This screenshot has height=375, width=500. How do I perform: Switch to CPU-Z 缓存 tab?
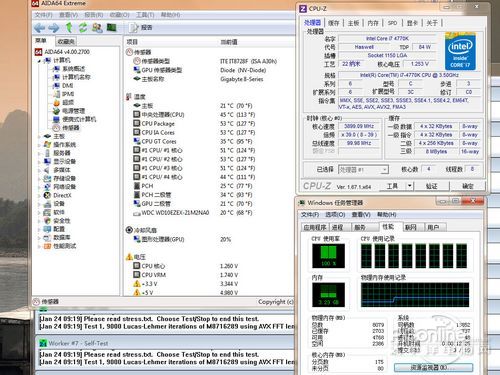pos(334,23)
